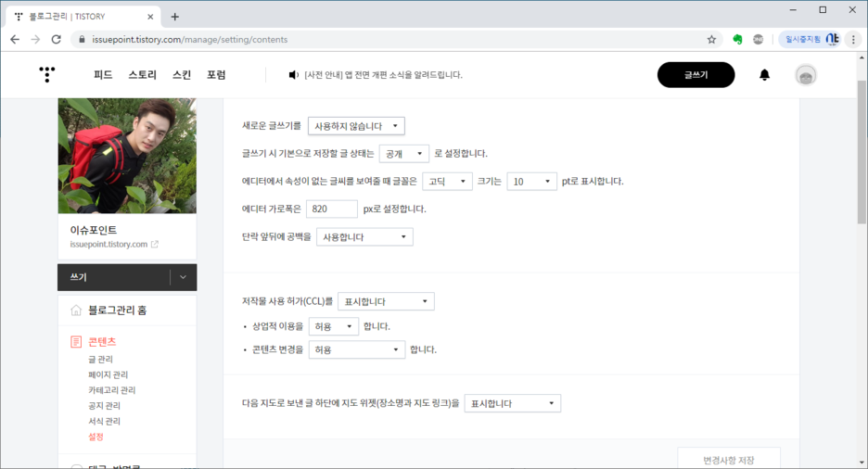This screenshot has width=868, height=469.
Task: Select 카테고리 관리 in sidebar
Action: tap(112, 390)
